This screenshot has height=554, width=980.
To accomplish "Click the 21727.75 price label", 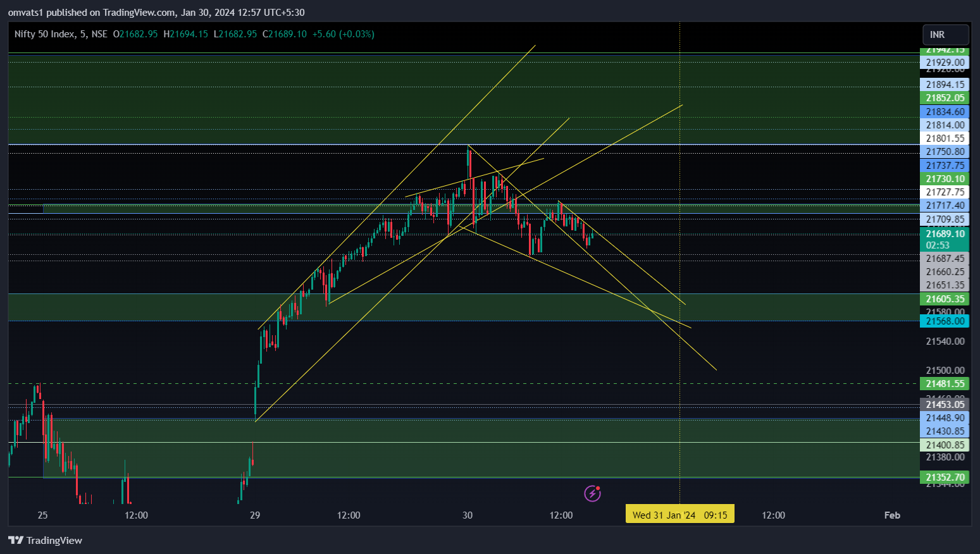I will pyautogui.click(x=944, y=192).
